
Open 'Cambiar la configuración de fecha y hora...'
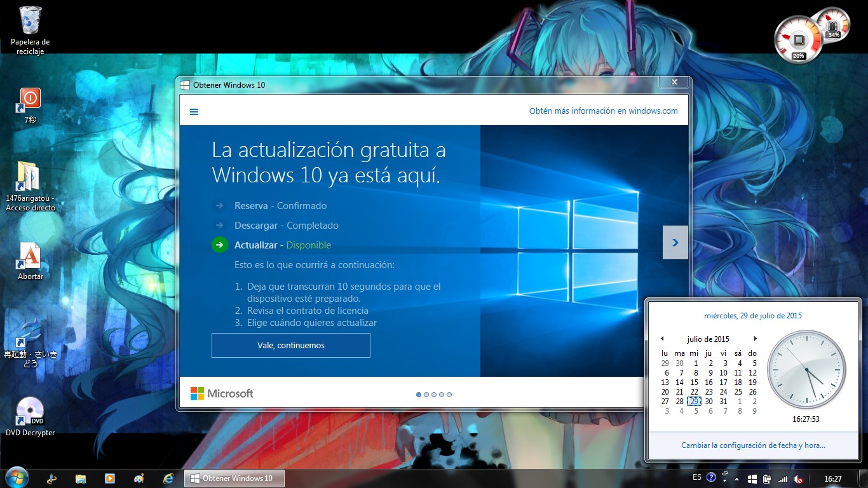[753, 445]
